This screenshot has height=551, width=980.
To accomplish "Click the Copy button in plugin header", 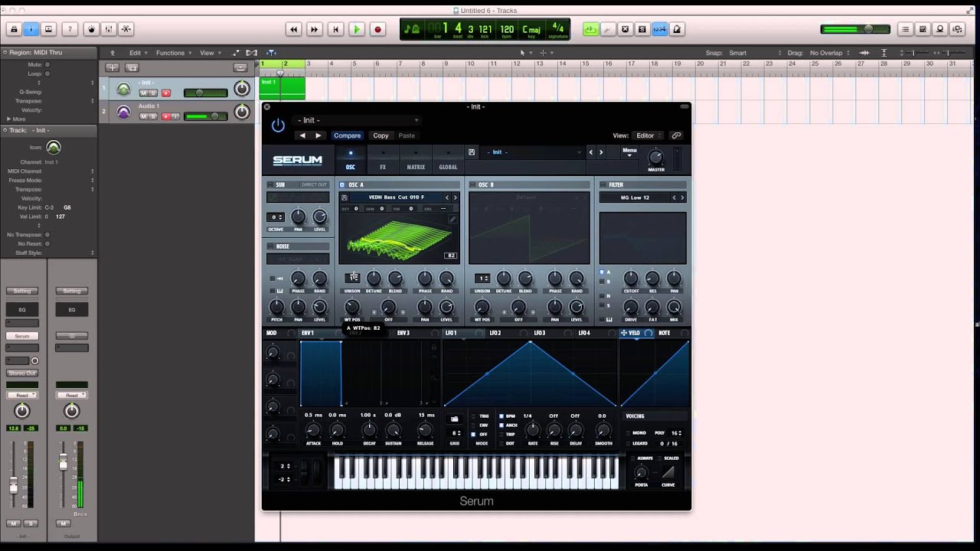I will click(x=381, y=135).
